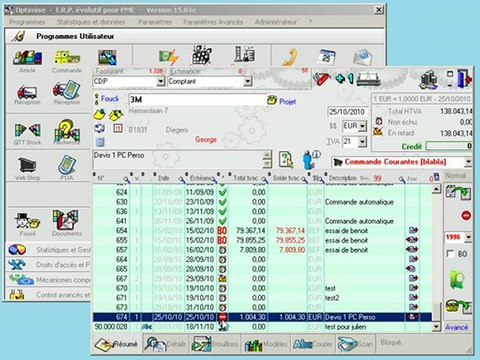Open the Paramètres menu

tap(155, 22)
